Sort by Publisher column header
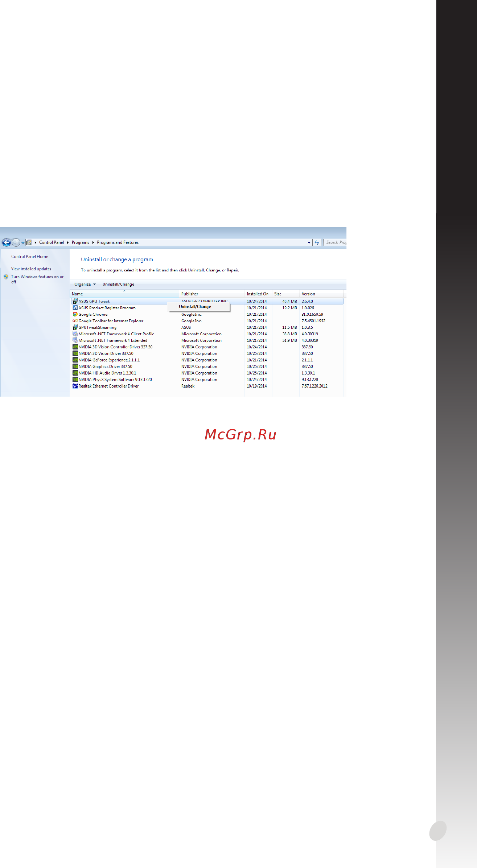The height and width of the screenshot is (868, 477). point(212,294)
